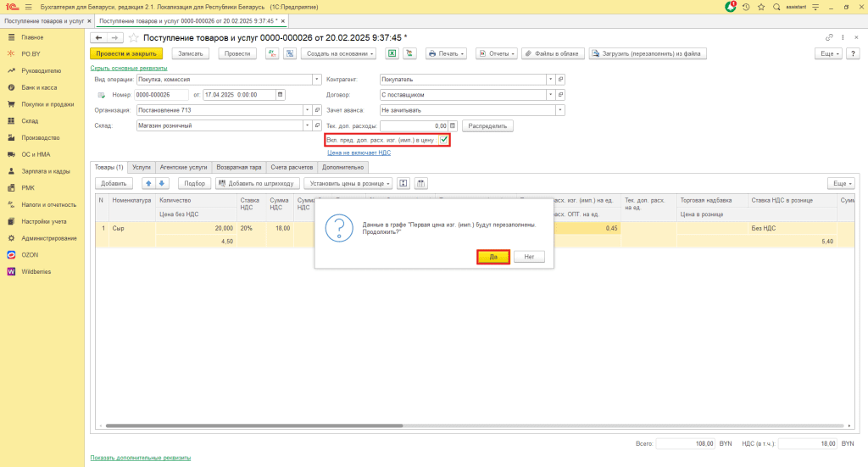The height and width of the screenshot is (467, 868).
Task: Click the table columns icon left of dialog
Action: pyautogui.click(x=420, y=183)
